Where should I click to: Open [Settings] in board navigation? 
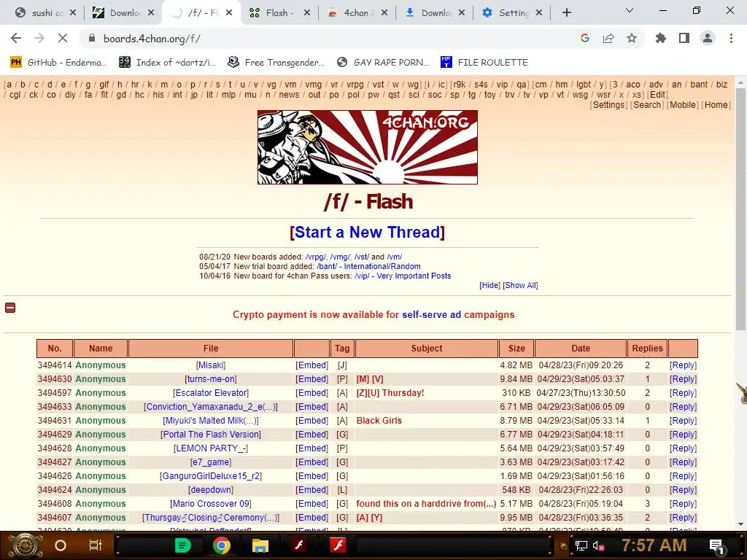tap(608, 105)
